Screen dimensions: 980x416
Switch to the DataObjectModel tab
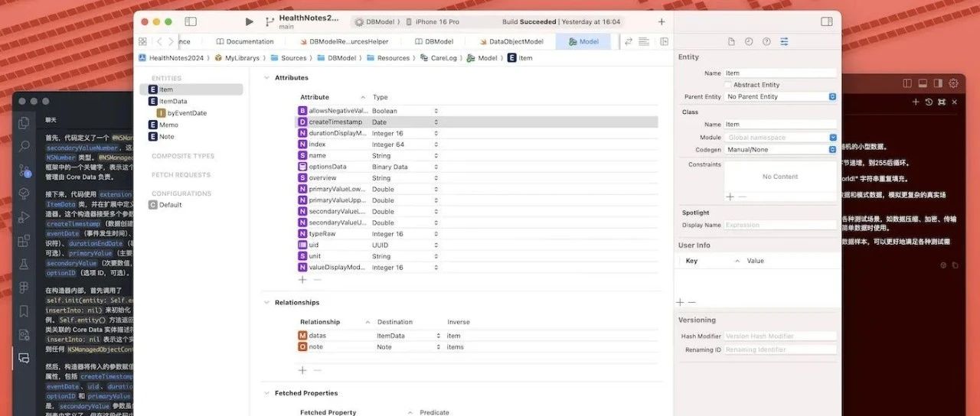point(511,41)
